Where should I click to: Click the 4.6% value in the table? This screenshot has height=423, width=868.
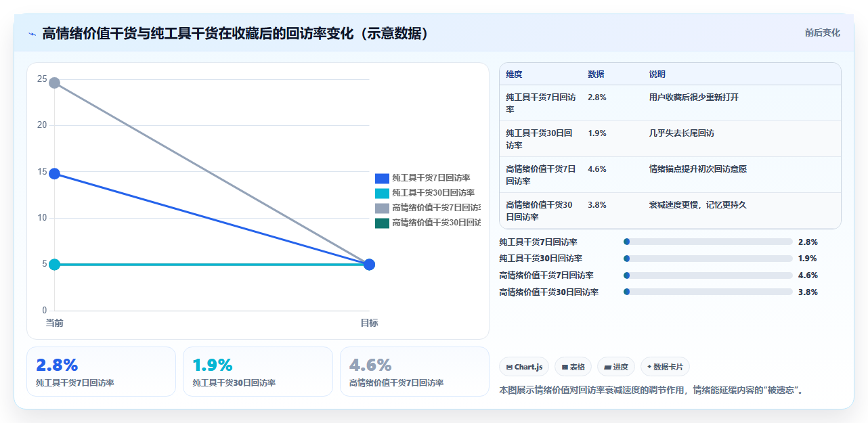(x=597, y=169)
